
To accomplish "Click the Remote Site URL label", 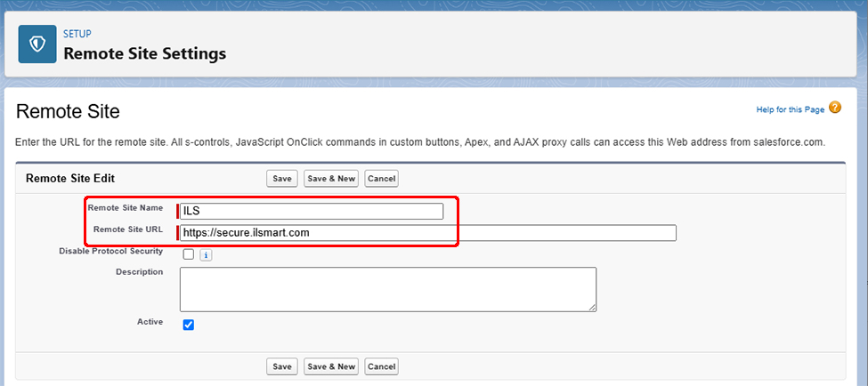I will (x=128, y=229).
